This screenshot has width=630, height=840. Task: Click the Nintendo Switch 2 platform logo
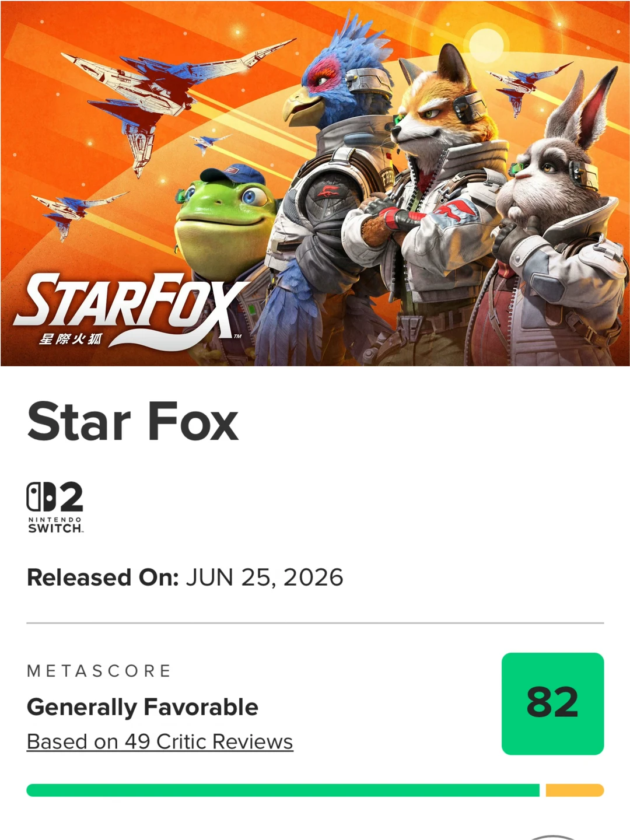coord(55,507)
